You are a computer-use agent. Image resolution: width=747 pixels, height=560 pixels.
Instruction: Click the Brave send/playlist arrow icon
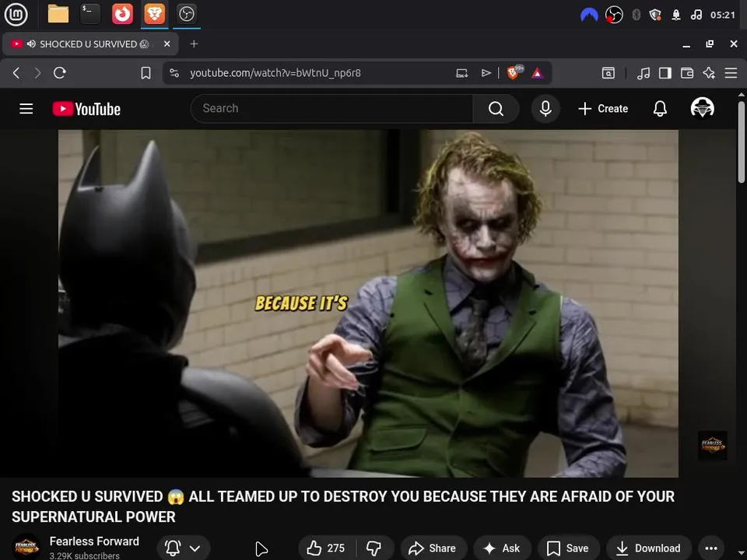tap(486, 73)
